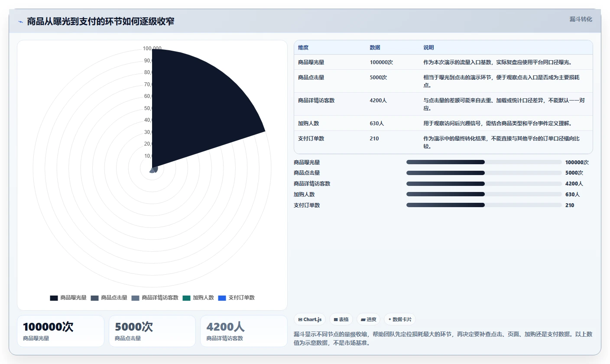This screenshot has width=610, height=364.
Task: Click the 100,000 axis label on chart
Action: click(x=152, y=49)
